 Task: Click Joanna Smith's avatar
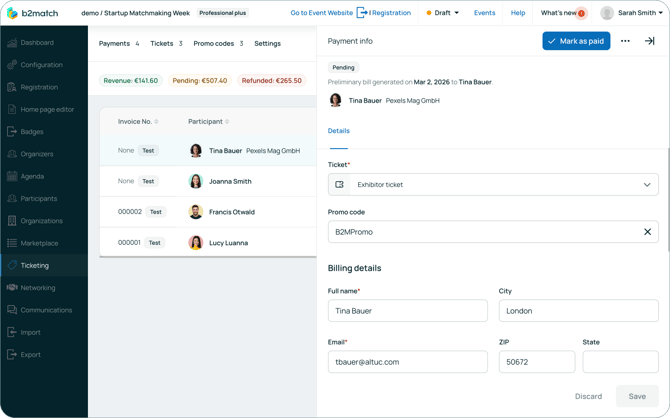(x=196, y=181)
